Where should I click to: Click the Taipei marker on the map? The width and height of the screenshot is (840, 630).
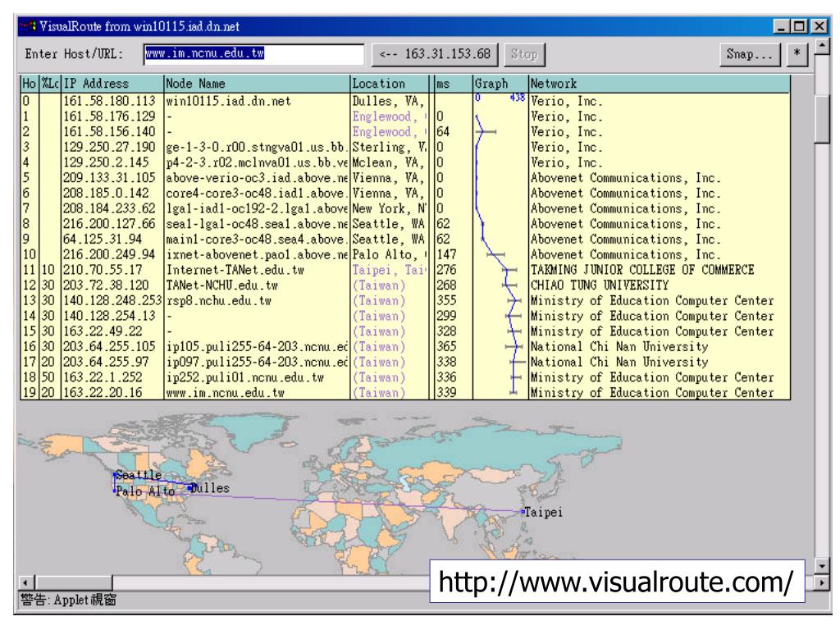pos(523,512)
